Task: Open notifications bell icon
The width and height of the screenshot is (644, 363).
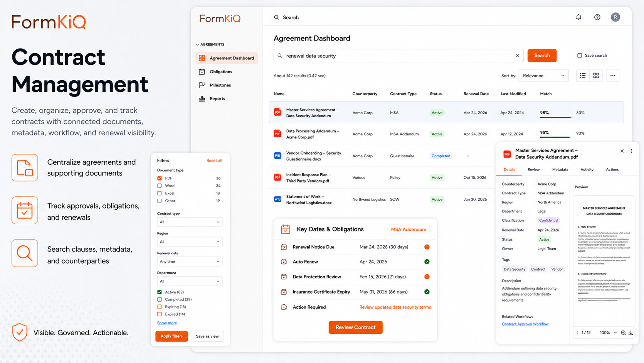Action: [578, 17]
